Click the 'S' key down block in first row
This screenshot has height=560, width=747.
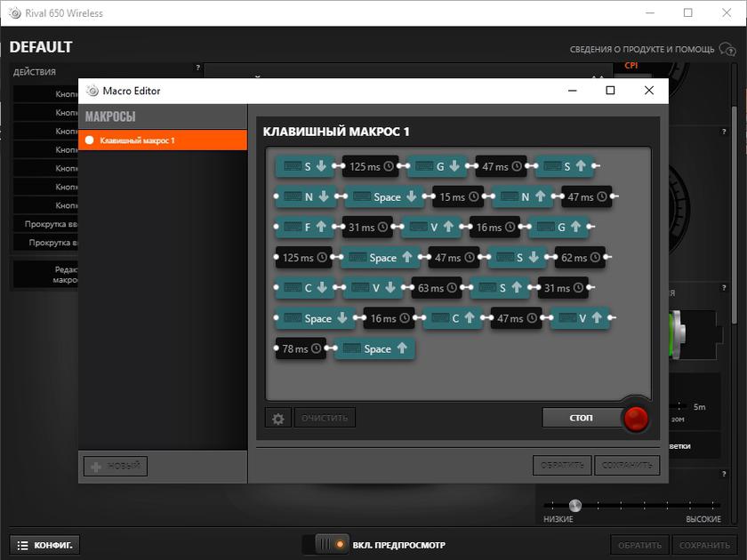[x=304, y=166]
